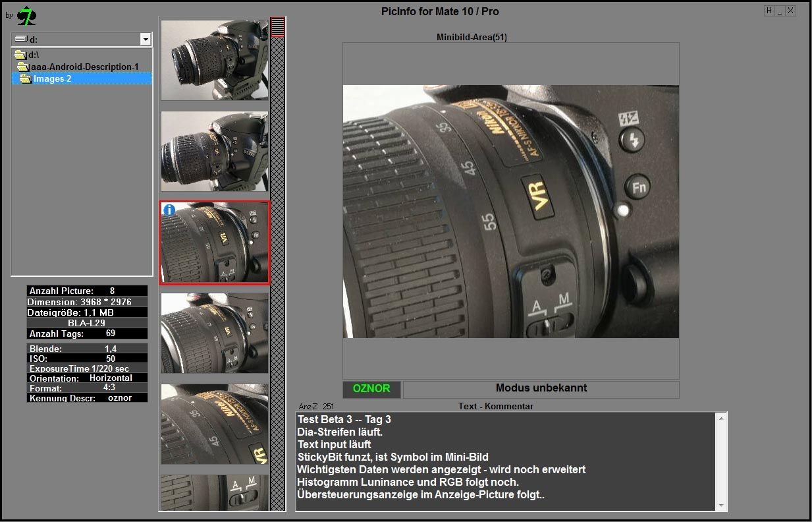Click the large lens preview image

[x=511, y=212]
